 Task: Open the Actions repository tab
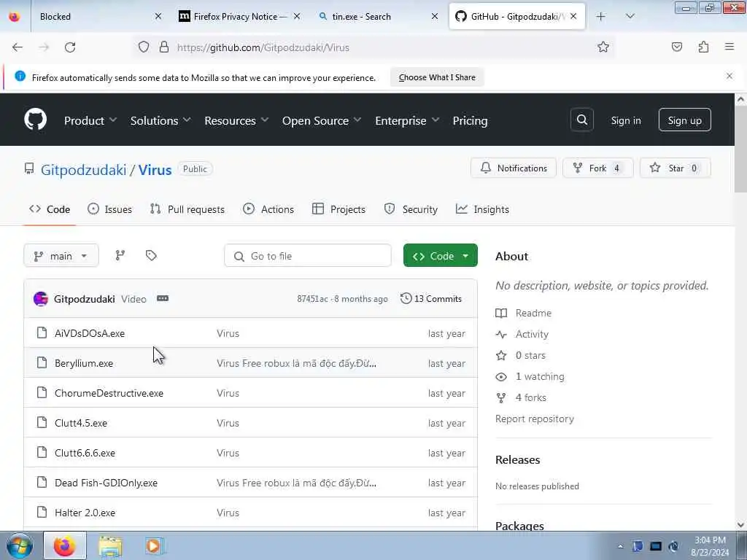(x=268, y=209)
